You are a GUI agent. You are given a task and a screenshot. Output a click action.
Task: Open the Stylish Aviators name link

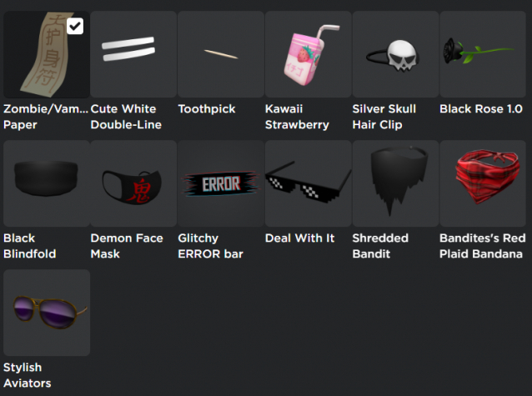[x=28, y=375]
